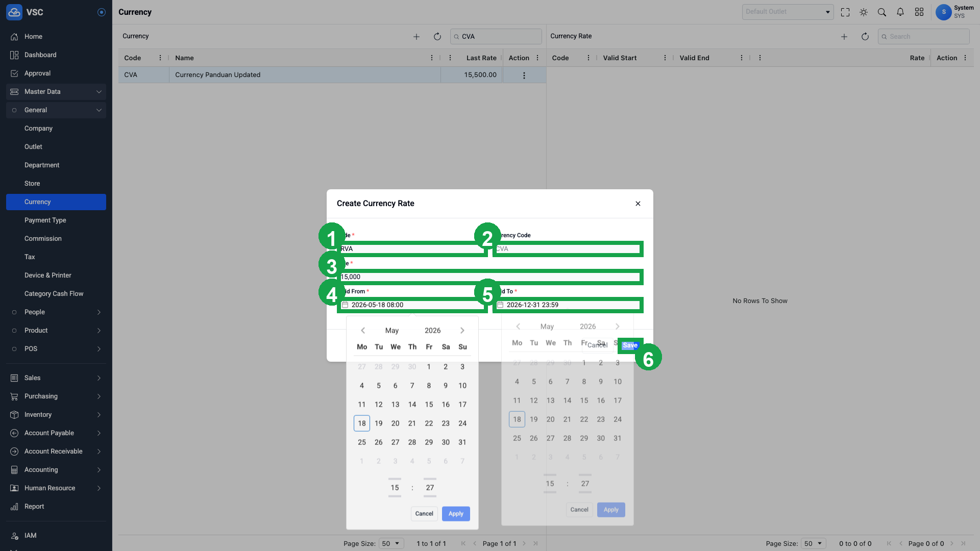Click the minute value 27 in time picker
This screenshot has height=551, width=980.
pos(430,488)
